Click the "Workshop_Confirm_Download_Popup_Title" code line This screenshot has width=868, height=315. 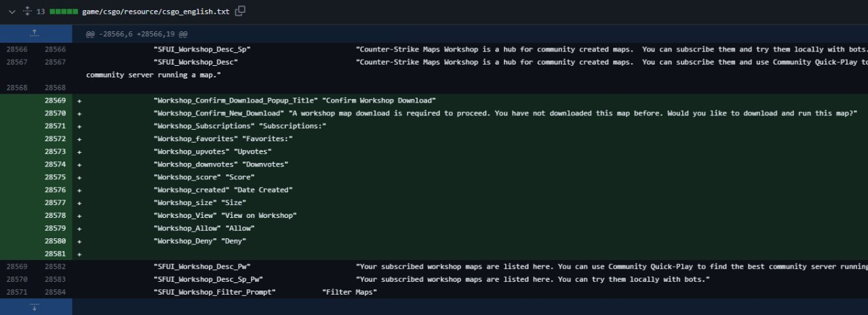(294, 100)
